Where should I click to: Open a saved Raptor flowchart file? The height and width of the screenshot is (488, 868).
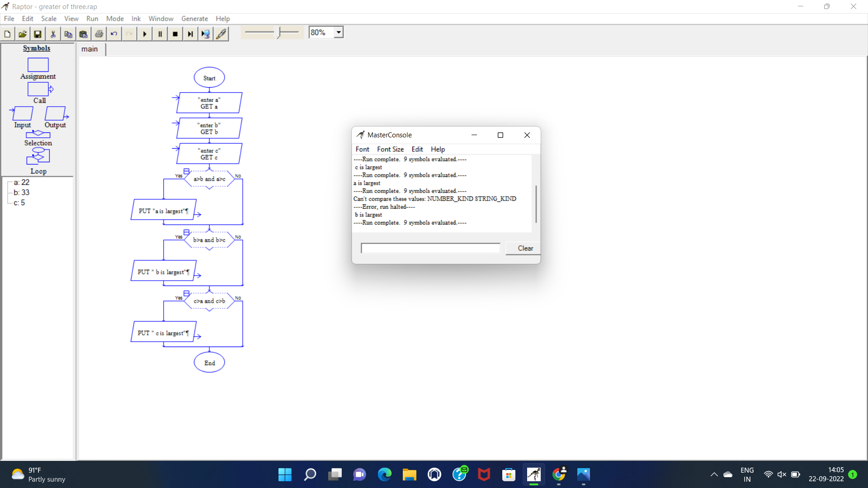click(x=22, y=33)
